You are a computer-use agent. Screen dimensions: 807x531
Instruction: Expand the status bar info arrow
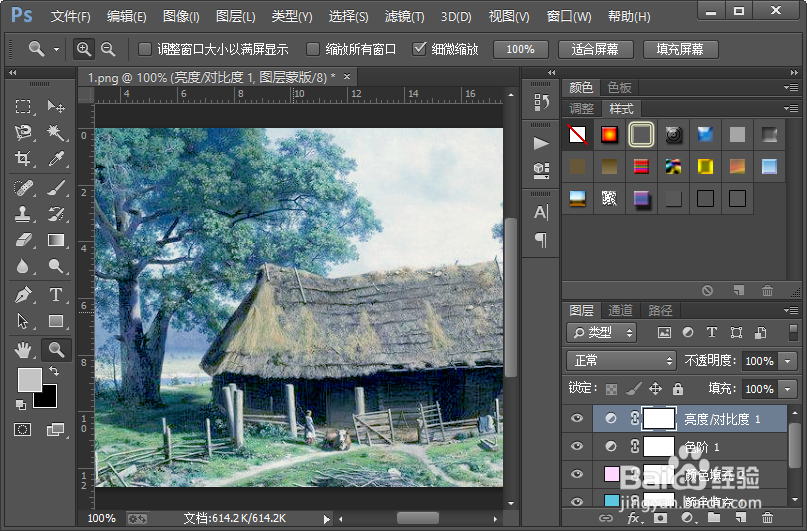pos(326,519)
